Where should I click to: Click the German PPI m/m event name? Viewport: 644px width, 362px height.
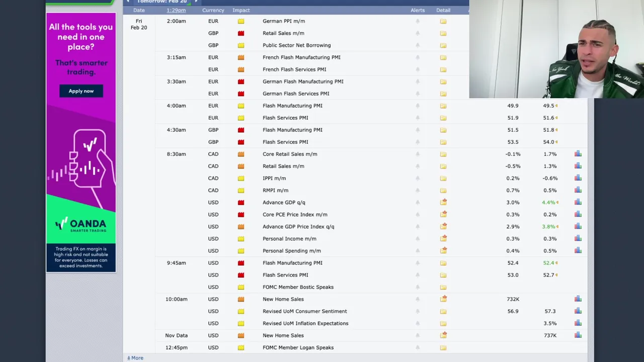tap(284, 21)
